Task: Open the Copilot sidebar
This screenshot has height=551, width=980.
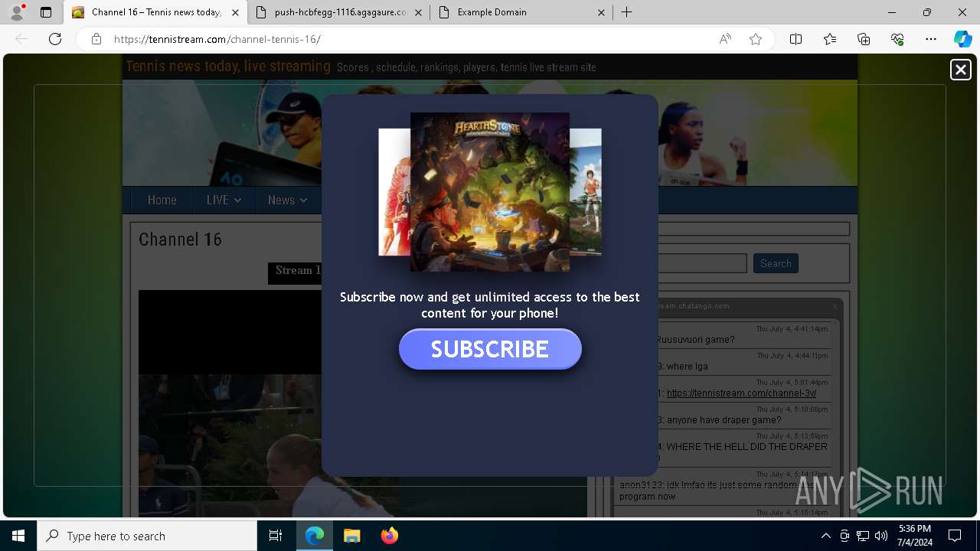Action: click(x=962, y=39)
